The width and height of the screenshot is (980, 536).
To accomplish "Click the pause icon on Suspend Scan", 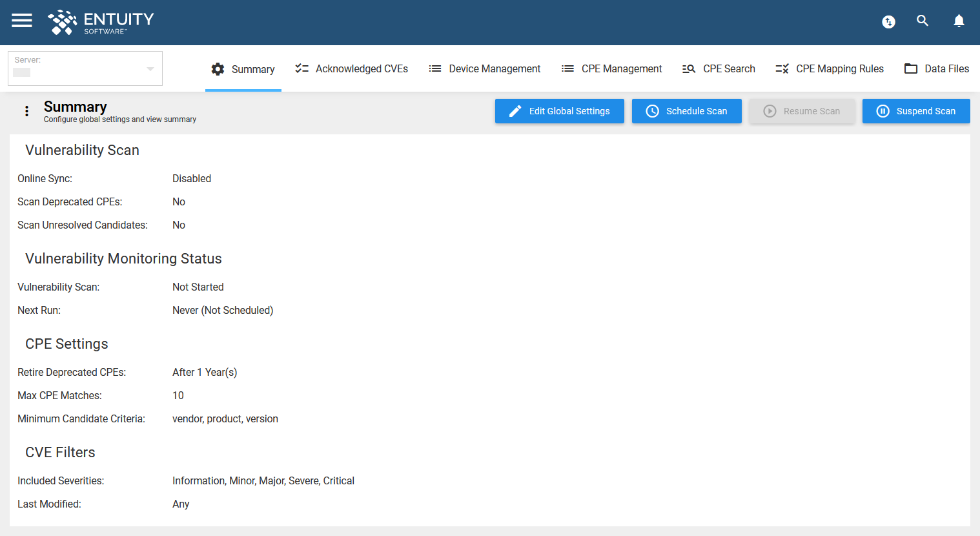I will [x=883, y=110].
